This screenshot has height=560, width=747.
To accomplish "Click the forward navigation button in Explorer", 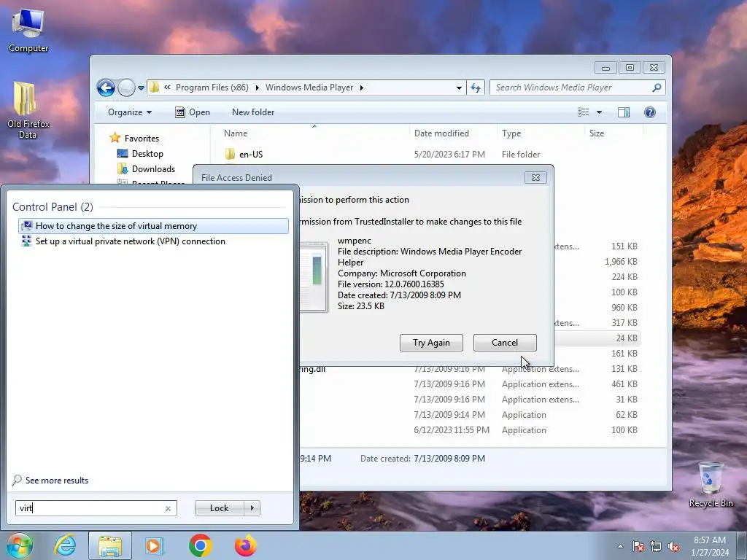I will click(x=126, y=87).
